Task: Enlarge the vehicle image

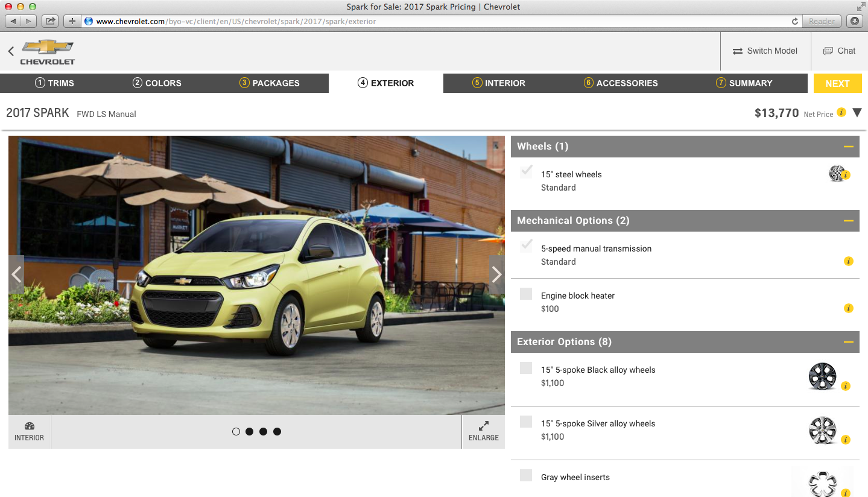Action: (x=484, y=432)
